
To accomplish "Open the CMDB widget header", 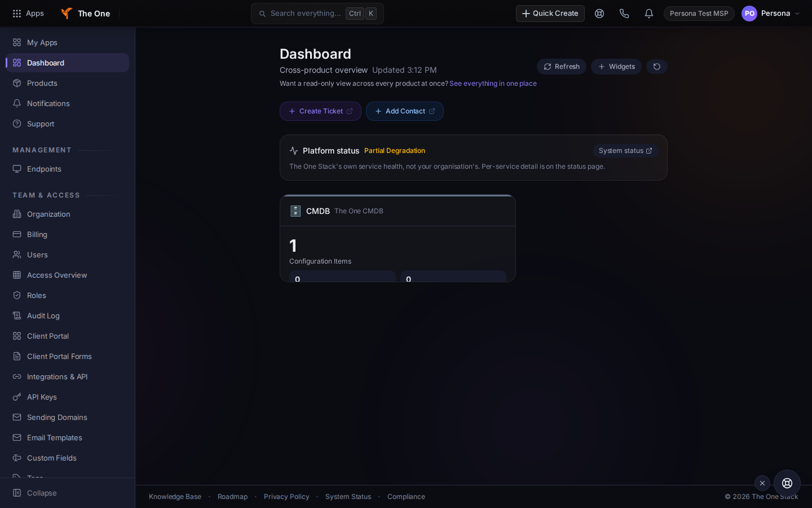I will (x=398, y=211).
